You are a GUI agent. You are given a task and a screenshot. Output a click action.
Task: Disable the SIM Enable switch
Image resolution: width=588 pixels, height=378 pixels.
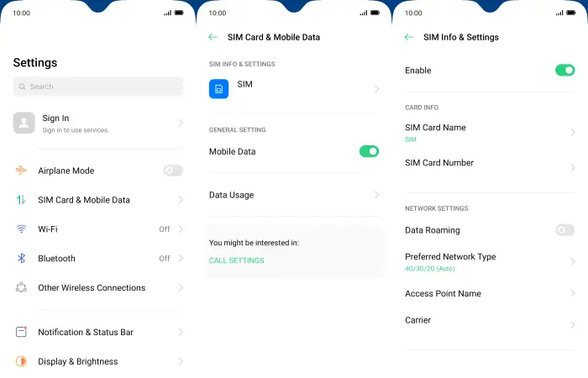coord(564,70)
